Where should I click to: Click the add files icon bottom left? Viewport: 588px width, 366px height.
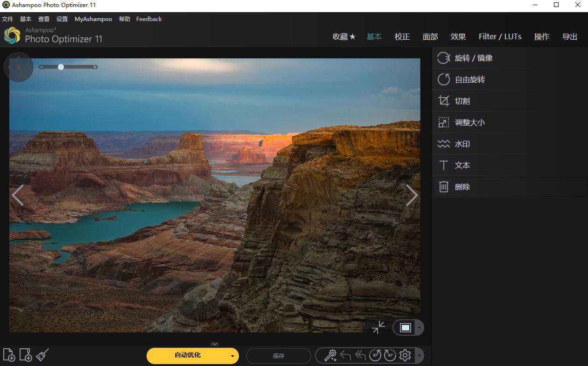point(9,355)
